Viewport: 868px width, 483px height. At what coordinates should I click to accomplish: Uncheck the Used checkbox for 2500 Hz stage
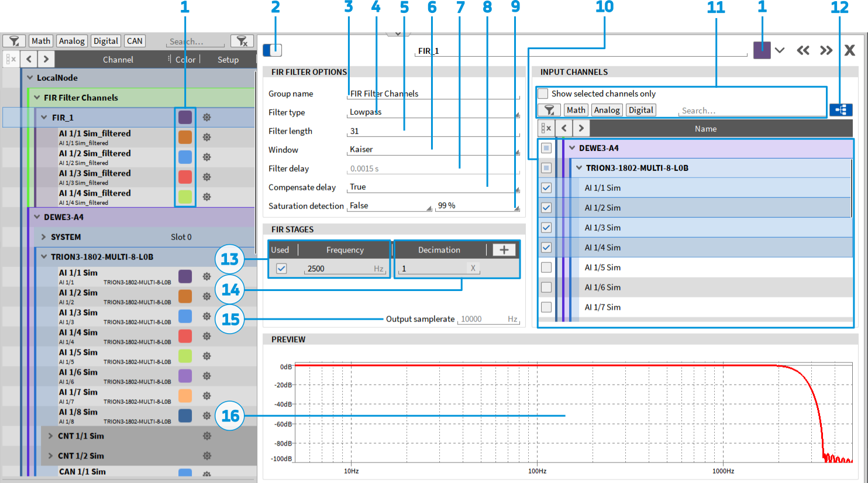pyautogui.click(x=281, y=269)
